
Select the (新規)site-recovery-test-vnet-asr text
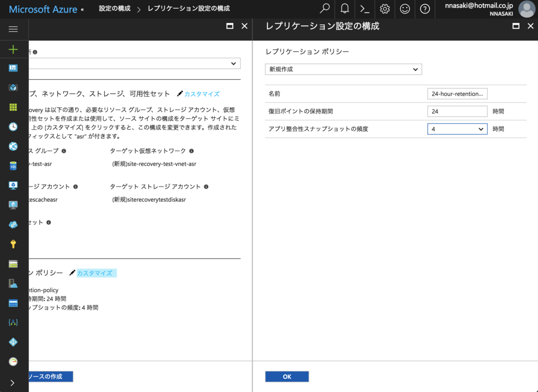154,164
